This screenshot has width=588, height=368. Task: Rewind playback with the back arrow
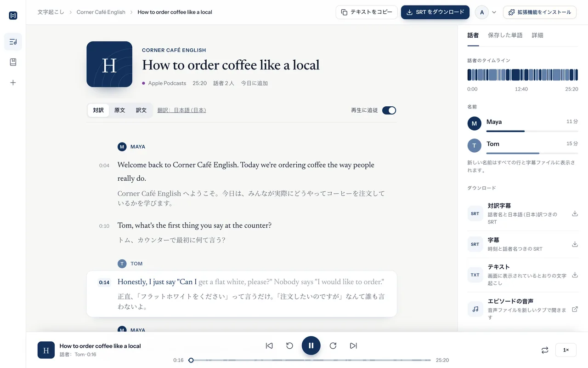[289, 346]
